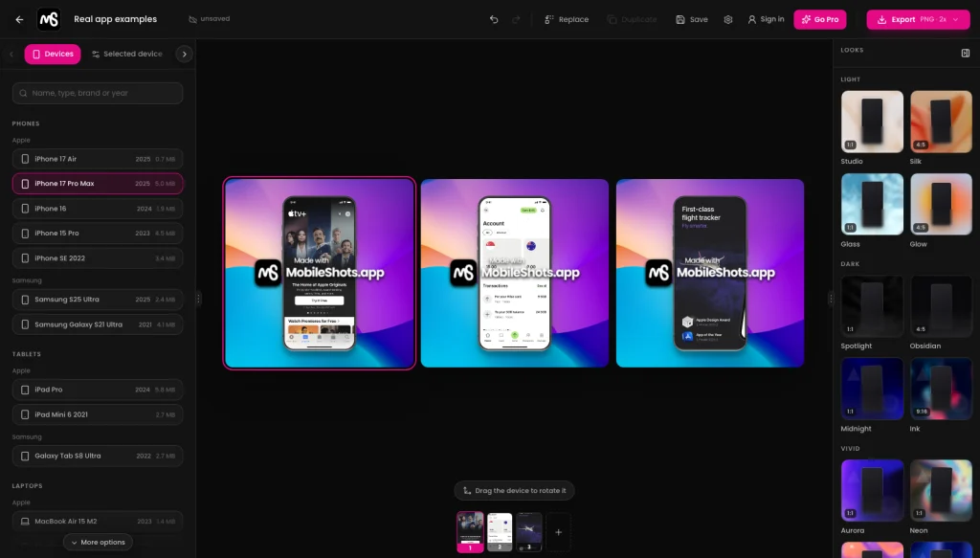Apply the Aurora vivid look
Image resolution: width=980 pixels, height=558 pixels.
pos(872,490)
